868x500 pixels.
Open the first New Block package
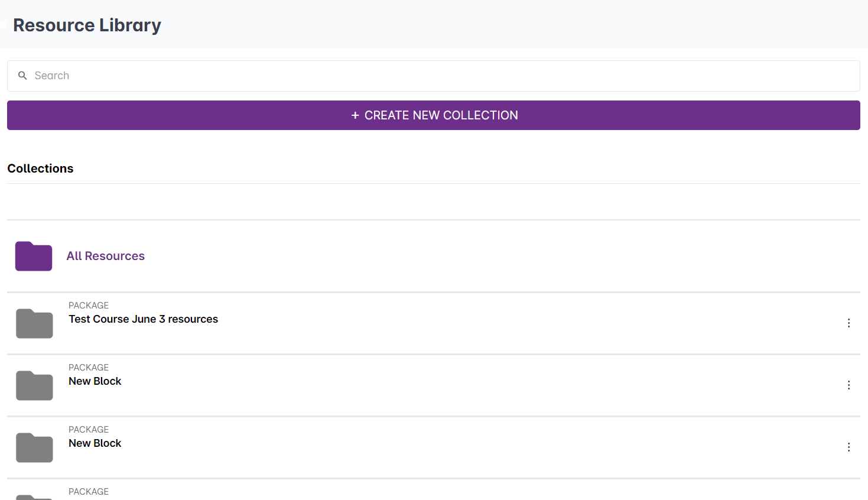[95, 381]
